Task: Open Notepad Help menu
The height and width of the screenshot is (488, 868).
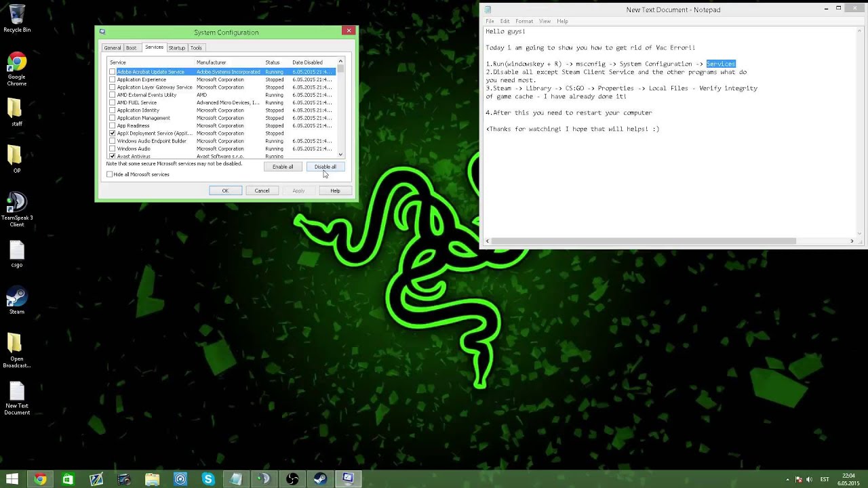Action: [x=562, y=21]
